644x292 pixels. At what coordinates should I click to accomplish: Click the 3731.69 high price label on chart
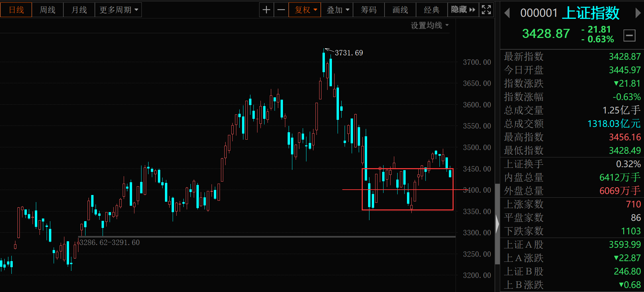tap(349, 53)
